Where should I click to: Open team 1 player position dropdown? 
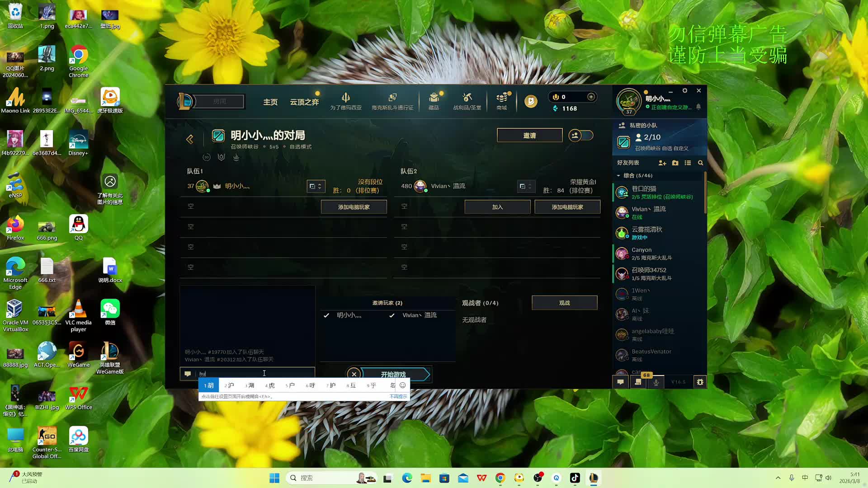coord(316,186)
